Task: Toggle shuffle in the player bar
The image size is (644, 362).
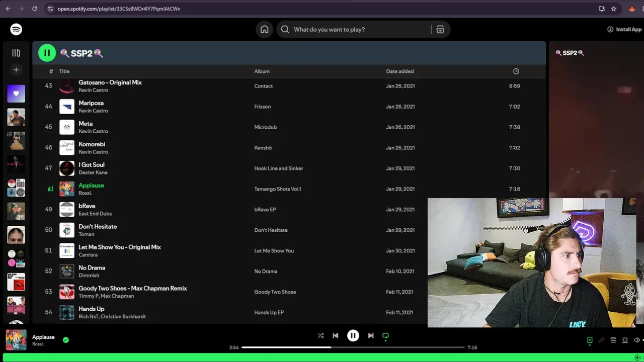Action: click(320, 335)
